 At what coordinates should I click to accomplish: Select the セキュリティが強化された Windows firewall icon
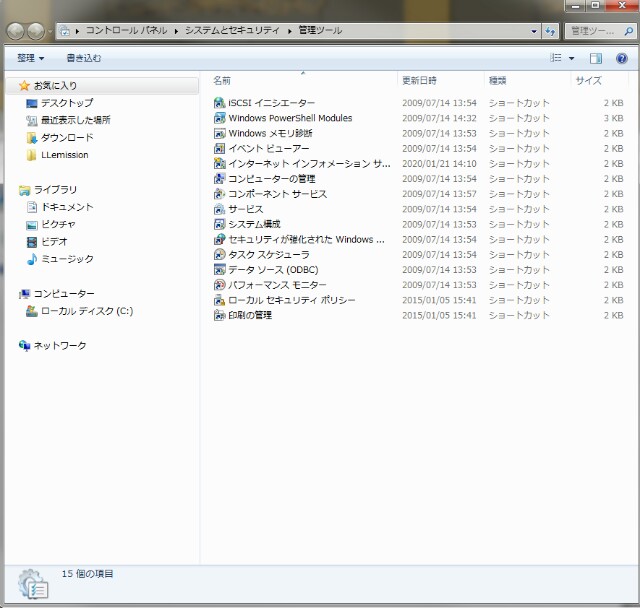[x=220, y=239]
